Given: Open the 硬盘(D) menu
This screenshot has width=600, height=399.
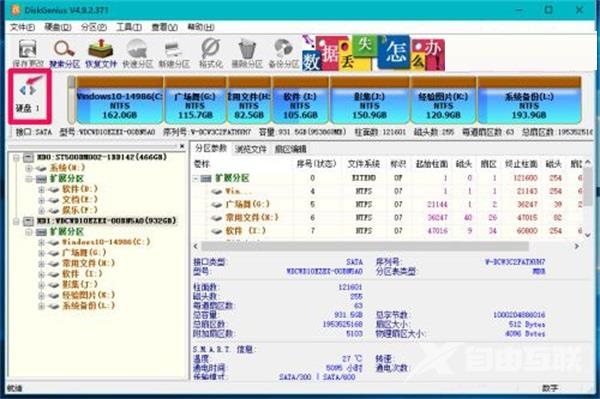Looking at the screenshot, I should [x=58, y=27].
